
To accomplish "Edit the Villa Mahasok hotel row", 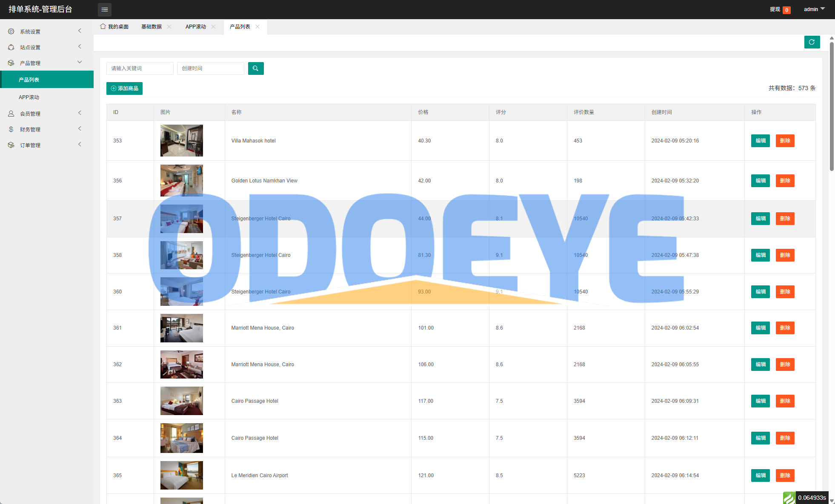I will pos(760,141).
